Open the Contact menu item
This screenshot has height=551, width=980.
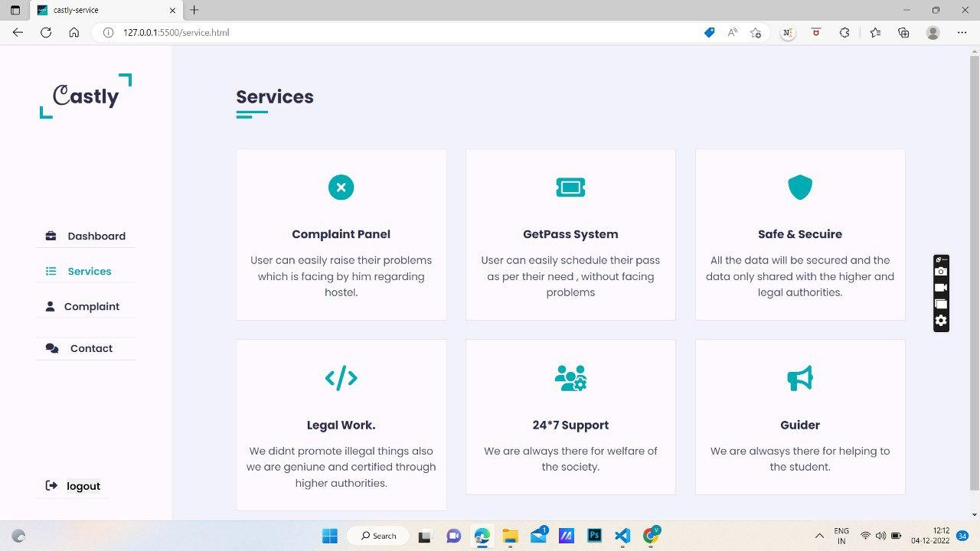tap(86, 348)
